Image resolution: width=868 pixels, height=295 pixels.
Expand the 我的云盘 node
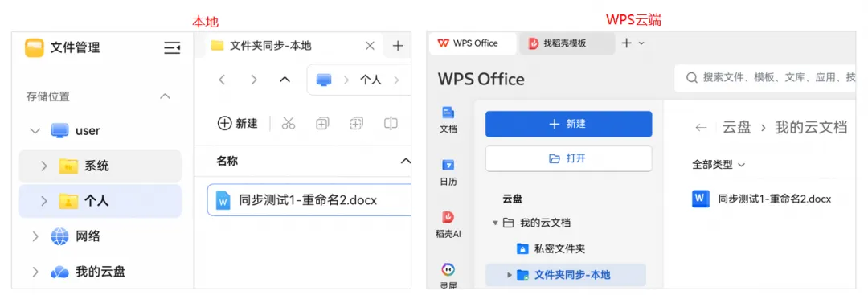pos(35,272)
